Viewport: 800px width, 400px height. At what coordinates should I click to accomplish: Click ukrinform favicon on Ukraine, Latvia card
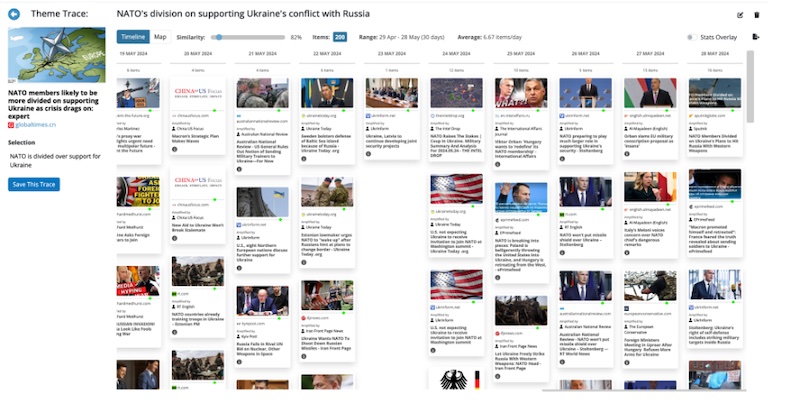[x=368, y=116]
